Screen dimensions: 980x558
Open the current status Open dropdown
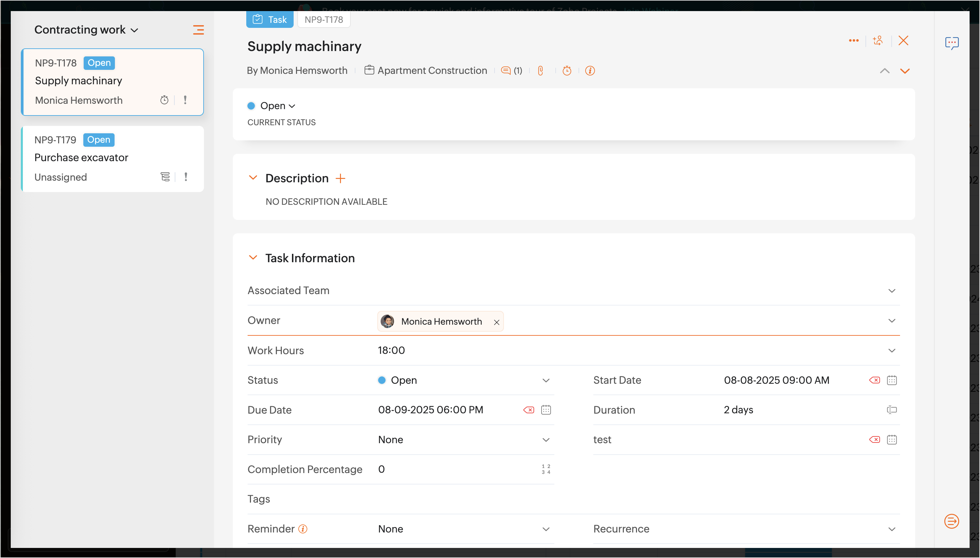277,106
